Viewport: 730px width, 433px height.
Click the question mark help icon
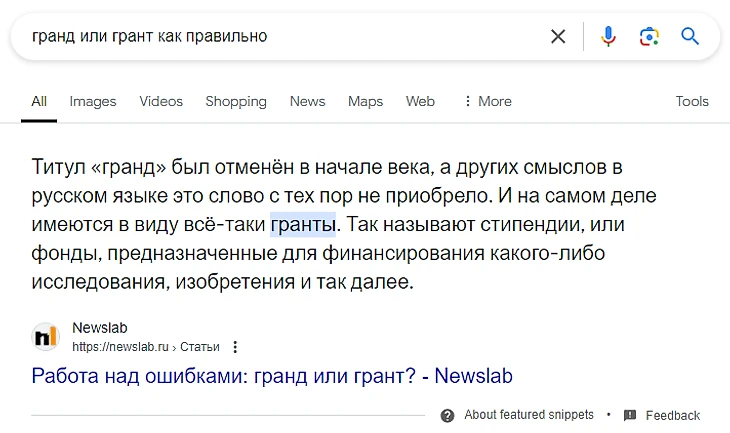(x=447, y=415)
